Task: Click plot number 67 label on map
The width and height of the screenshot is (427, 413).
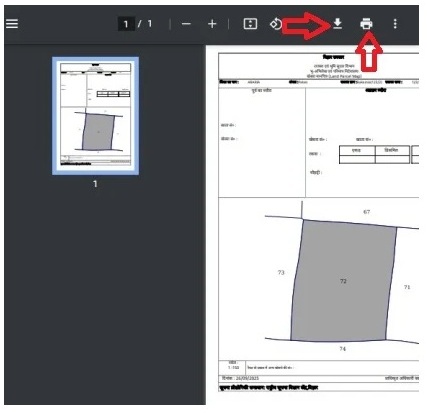Action: [x=367, y=212]
